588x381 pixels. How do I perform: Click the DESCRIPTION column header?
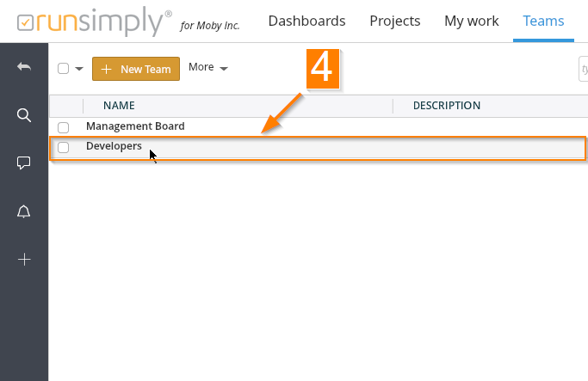click(446, 106)
